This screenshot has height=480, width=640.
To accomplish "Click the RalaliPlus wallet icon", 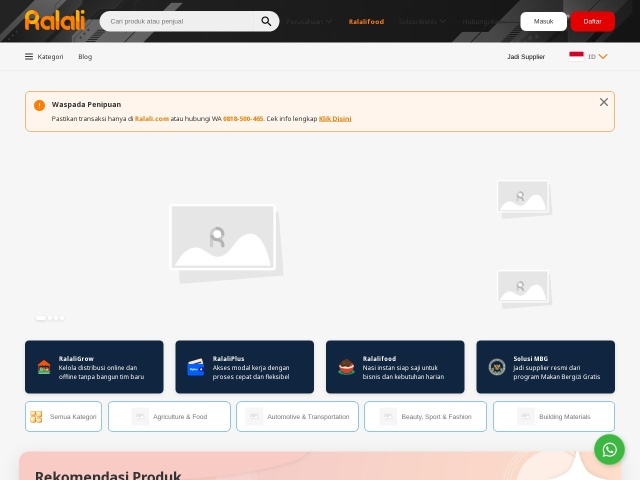I will (196, 367).
